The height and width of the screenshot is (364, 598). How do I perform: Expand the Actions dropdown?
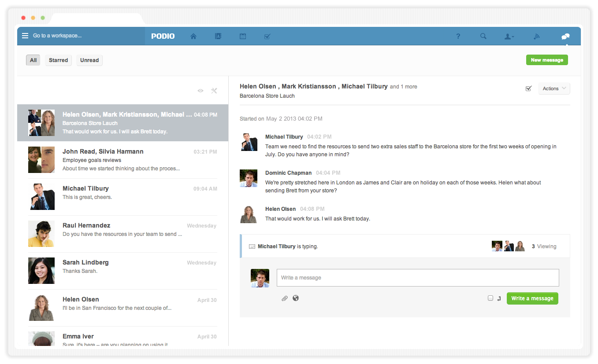point(554,88)
